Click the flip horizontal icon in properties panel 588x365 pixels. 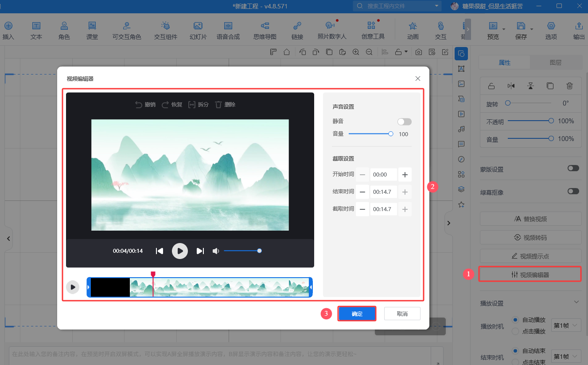click(511, 86)
